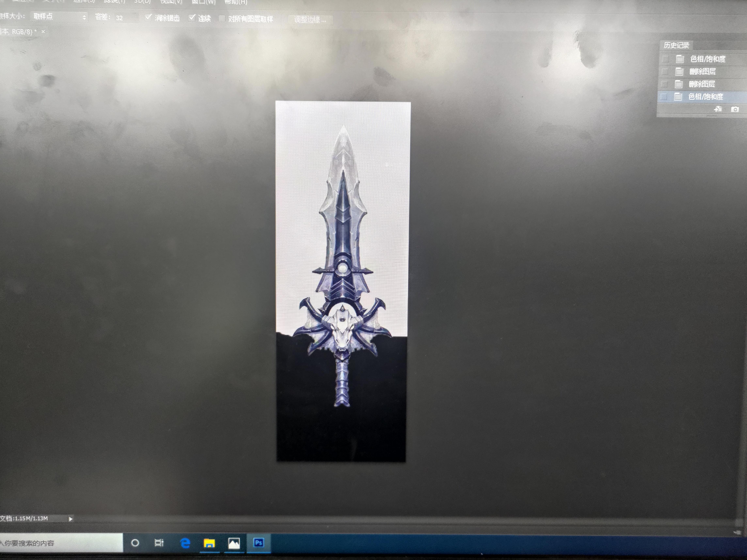Click page icon of topmost 色相/饱和度 state
This screenshot has width=747, height=560.
coord(680,59)
